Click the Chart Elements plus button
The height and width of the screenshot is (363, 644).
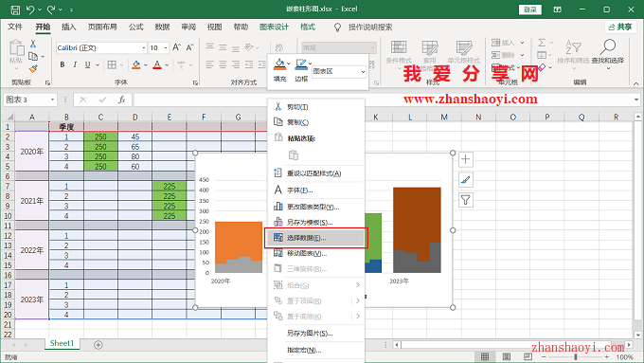(465, 159)
